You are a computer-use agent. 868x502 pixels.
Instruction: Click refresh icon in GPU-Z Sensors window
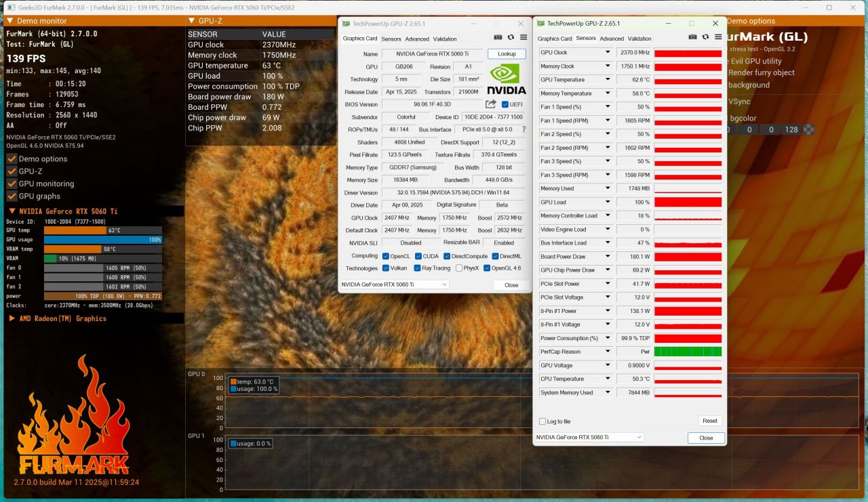(x=705, y=38)
